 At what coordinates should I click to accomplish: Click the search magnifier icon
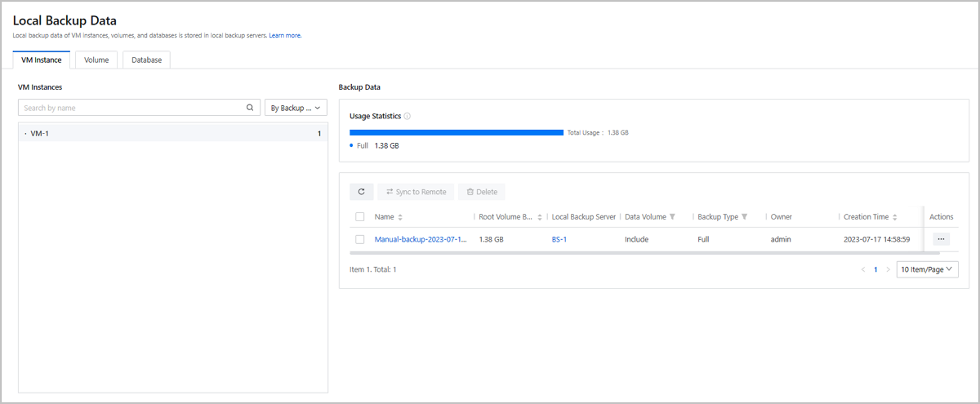pos(250,108)
